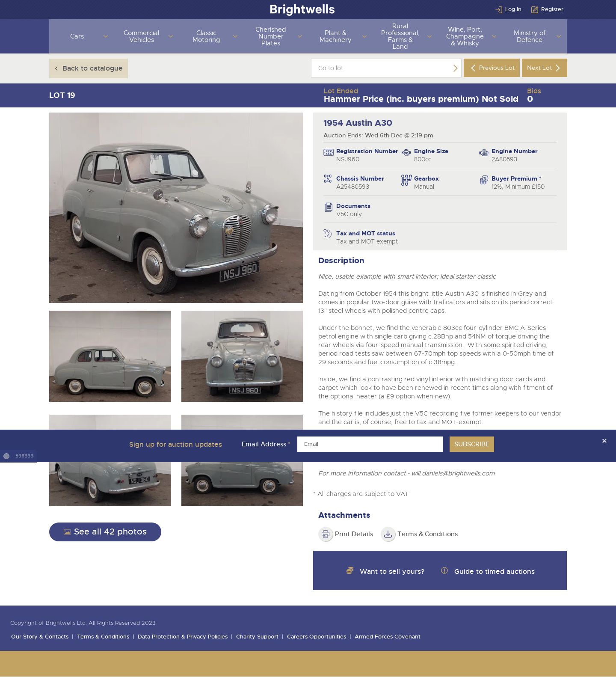Click the Chassis Number icon
The height and width of the screenshot is (677, 616).
click(x=328, y=179)
